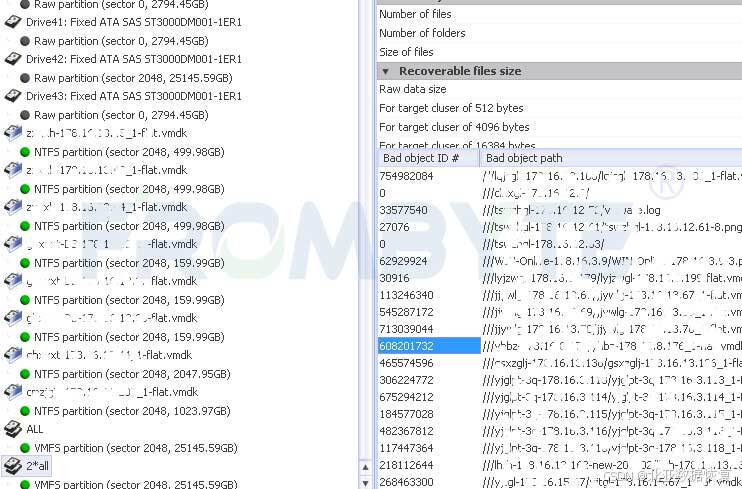Click Raw partition 25145.59GB gray dot
Image resolution: width=742 pixels, height=489 pixels.
point(25,78)
